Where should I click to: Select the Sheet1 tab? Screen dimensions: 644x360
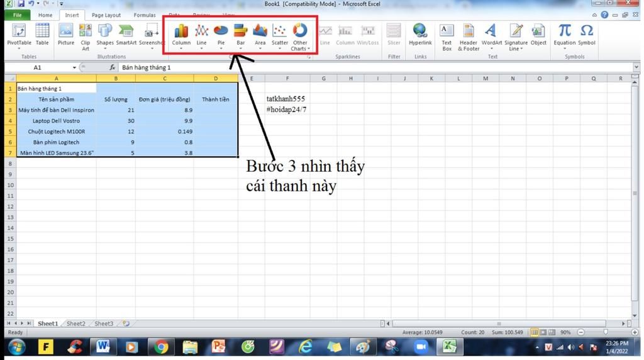coord(48,323)
